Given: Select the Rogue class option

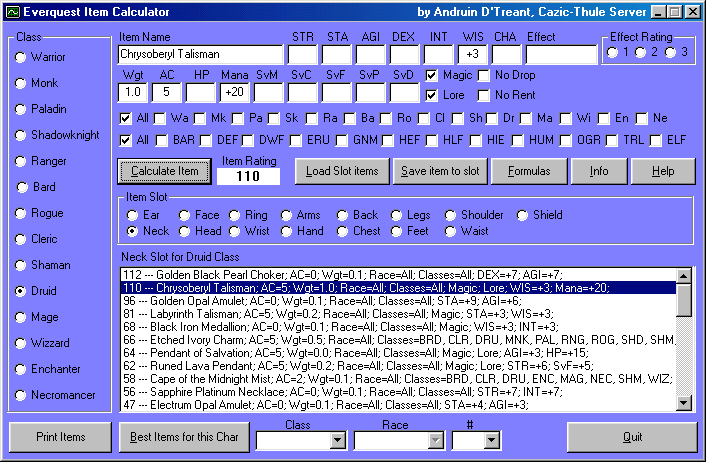Looking at the screenshot, I should click(x=20, y=213).
